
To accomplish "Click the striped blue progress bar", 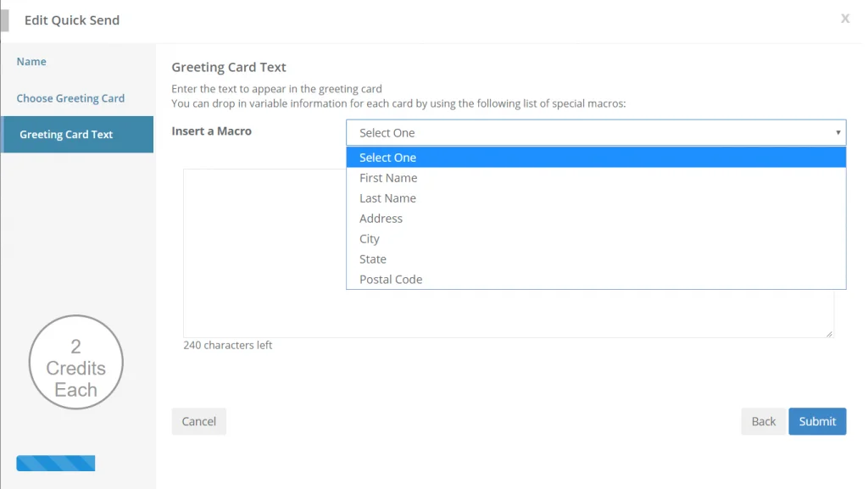I will (56, 463).
